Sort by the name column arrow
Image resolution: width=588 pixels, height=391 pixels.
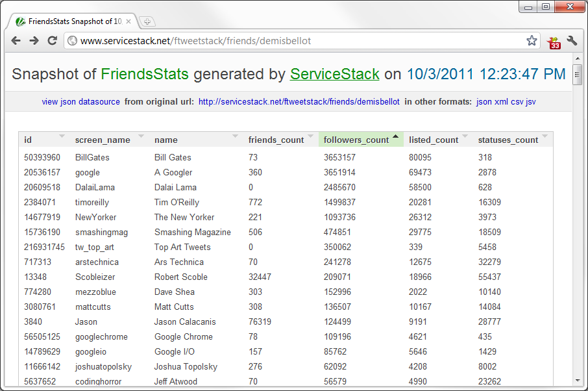235,136
